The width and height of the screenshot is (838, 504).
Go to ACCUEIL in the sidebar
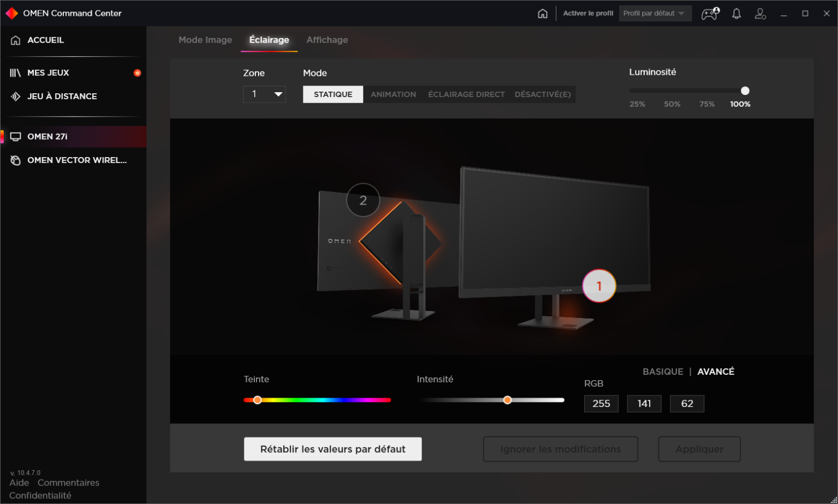[73, 40]
